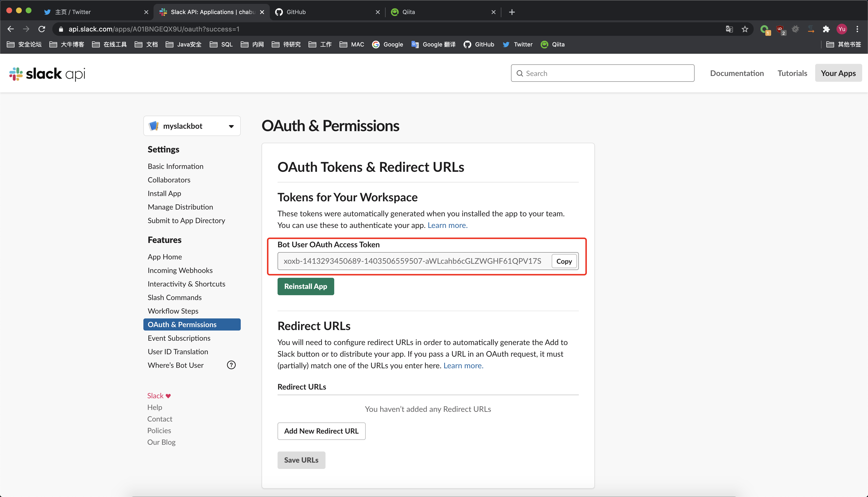Open the Twitter bookmark
The image size is (868, 497).
518,44
